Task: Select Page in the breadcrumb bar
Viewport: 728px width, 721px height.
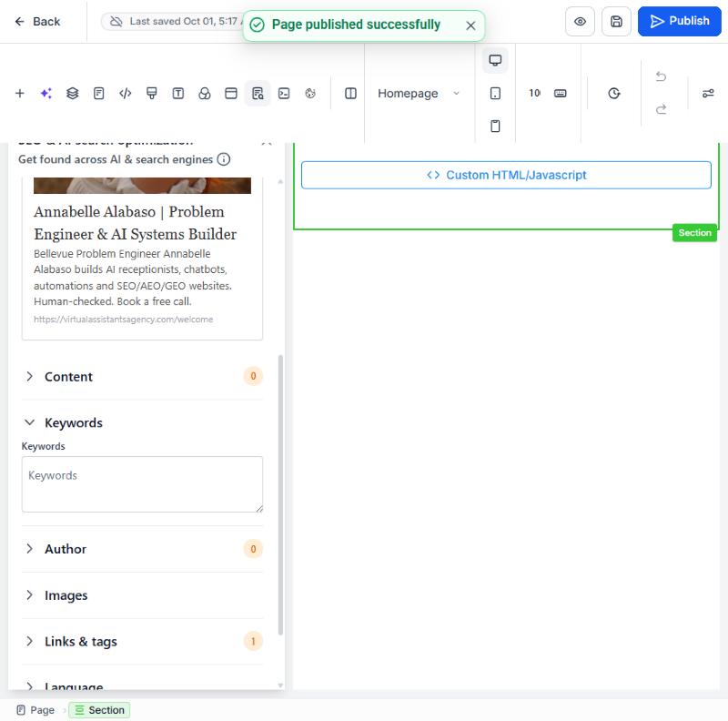Action: [x=35, y=710]
